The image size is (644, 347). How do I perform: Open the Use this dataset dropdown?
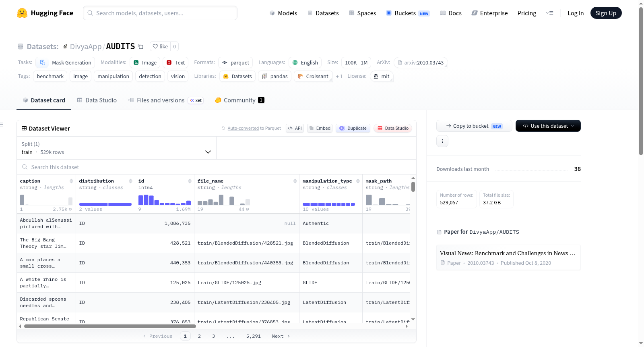coord(548,126)
